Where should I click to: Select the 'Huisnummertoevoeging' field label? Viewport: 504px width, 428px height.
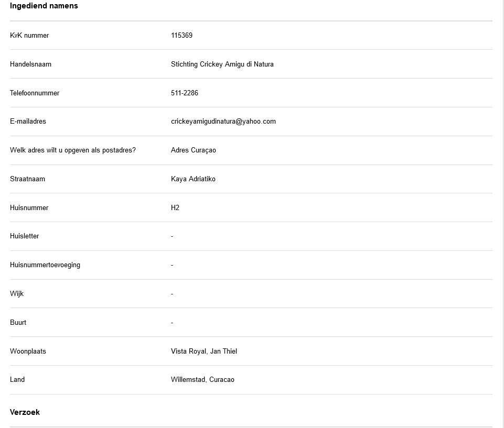(45, 265)
